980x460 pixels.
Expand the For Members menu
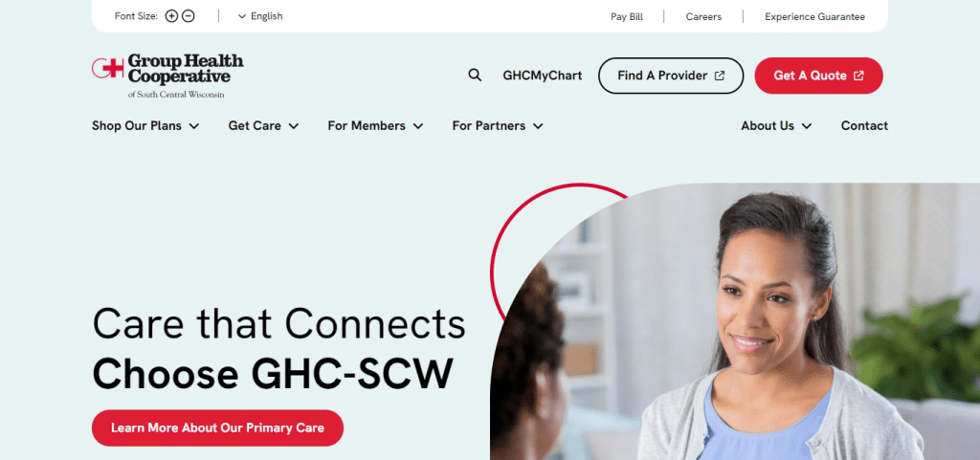pyautogui.click(x=375, y=126)
